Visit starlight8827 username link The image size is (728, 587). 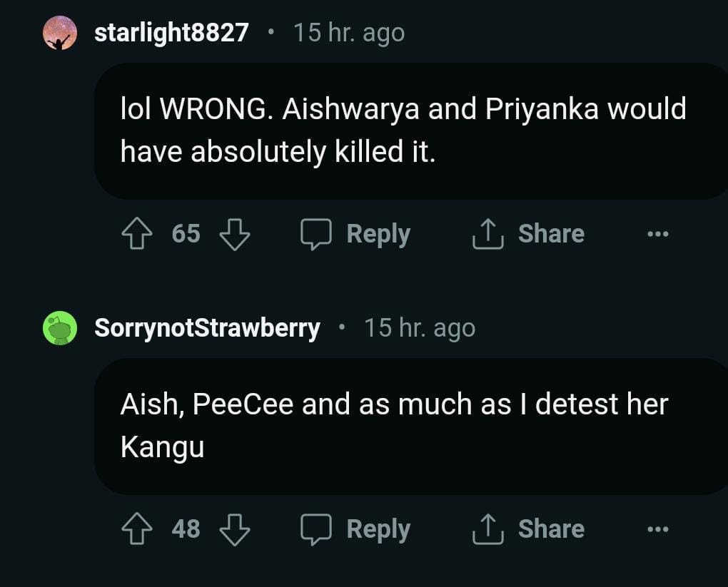click(171, 33)
